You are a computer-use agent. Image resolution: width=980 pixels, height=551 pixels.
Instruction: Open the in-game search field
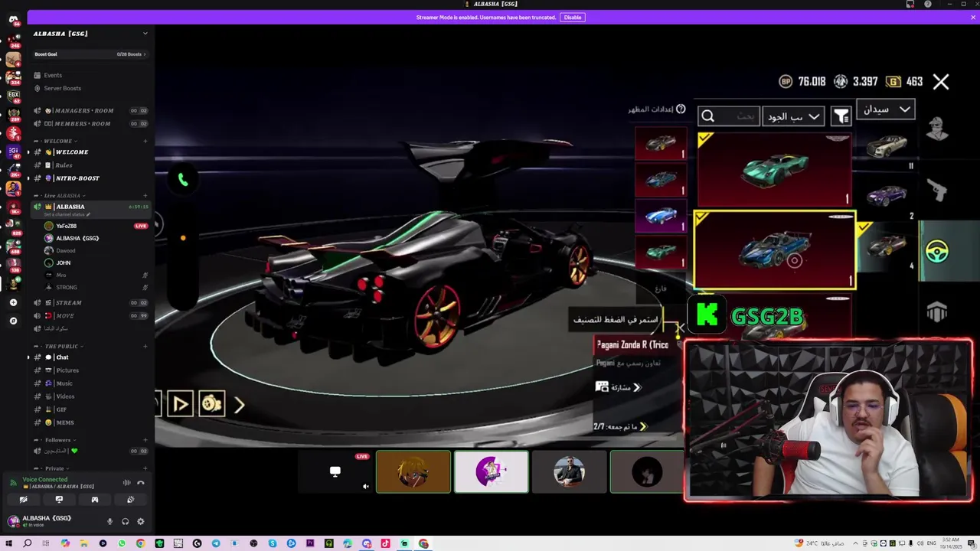(x=729, y=116)
